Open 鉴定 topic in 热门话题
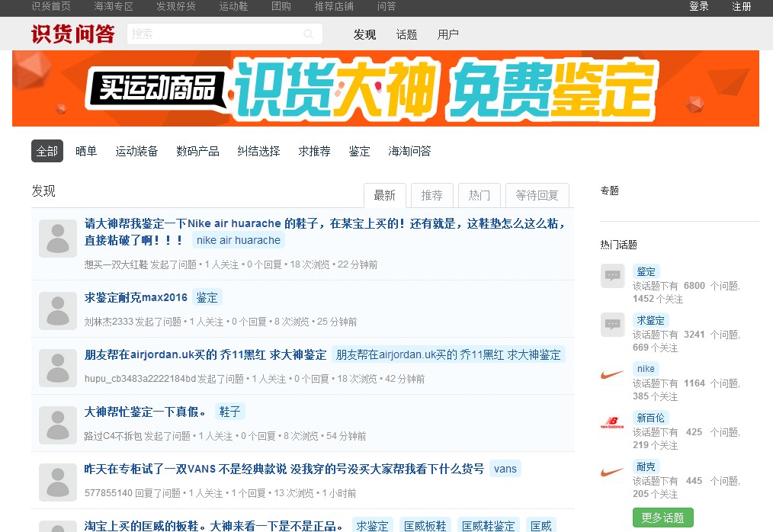Viewport: 773px width, 532px height. point(646,271)
